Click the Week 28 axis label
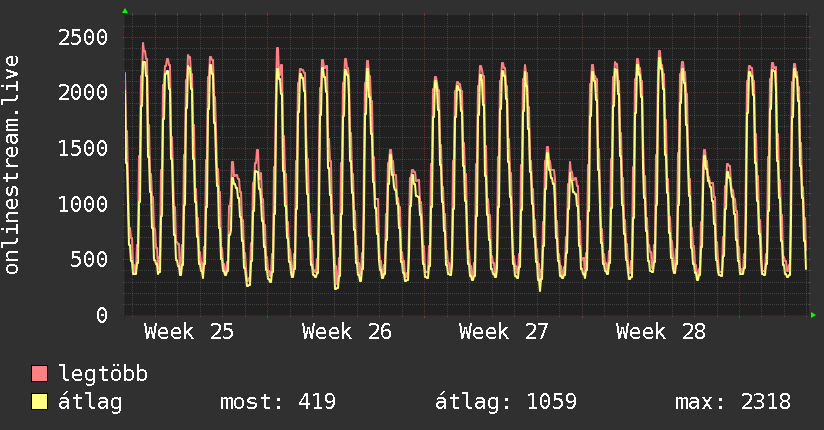824x430 pixels. [x=661, y=332]
